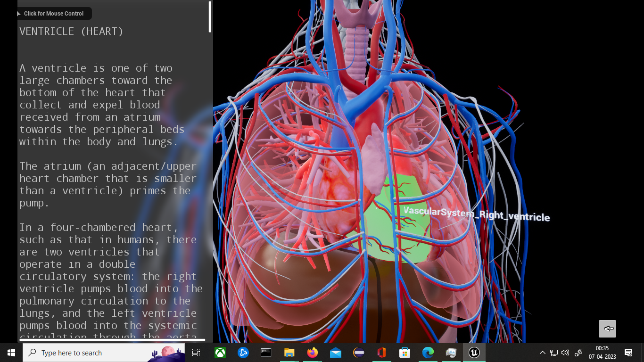Expand hidden icons with the system tray chevron
Screen dimensions: 644x362
[542, 353]
